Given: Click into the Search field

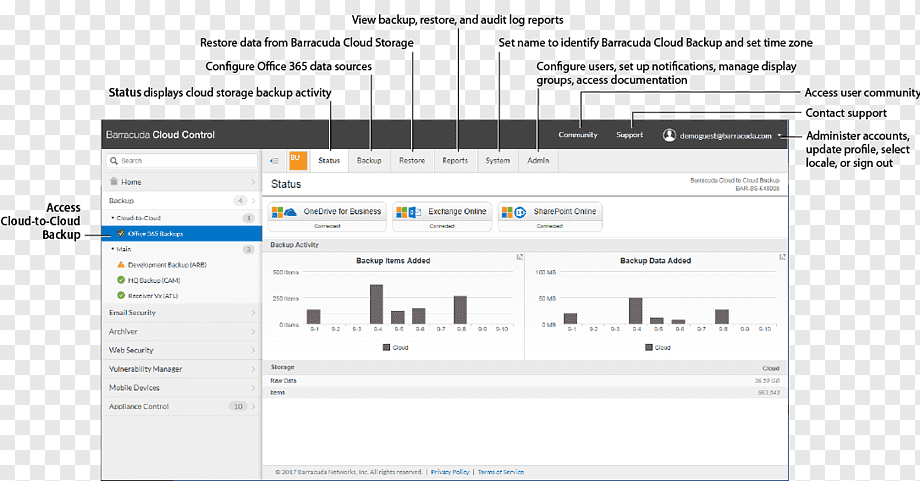Looking at the screenshot, I should point(182,161).
